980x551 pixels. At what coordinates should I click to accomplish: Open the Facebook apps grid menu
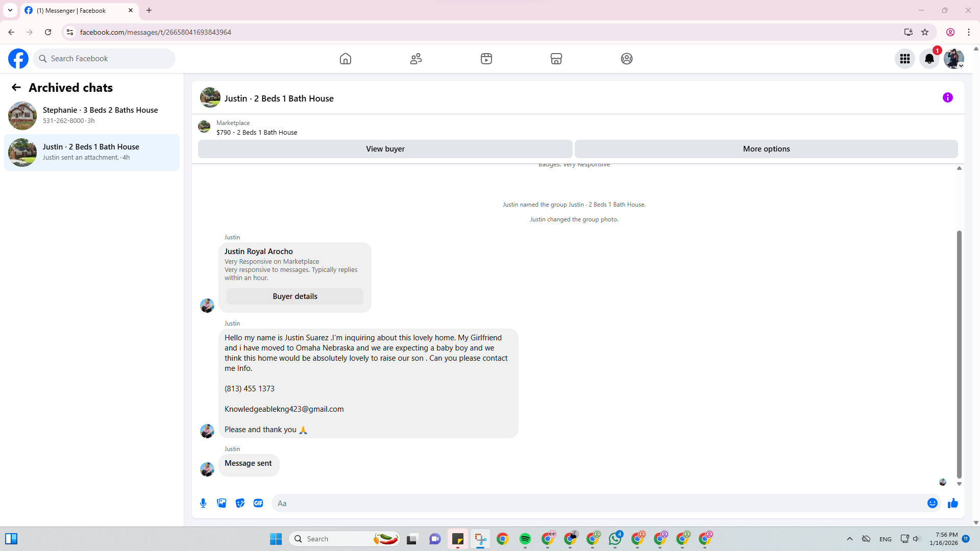pos(904,59)
